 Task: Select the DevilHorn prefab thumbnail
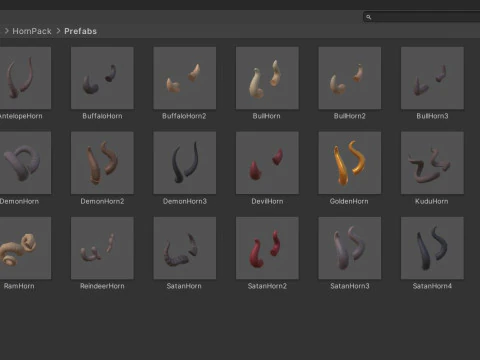pos(267,163)
